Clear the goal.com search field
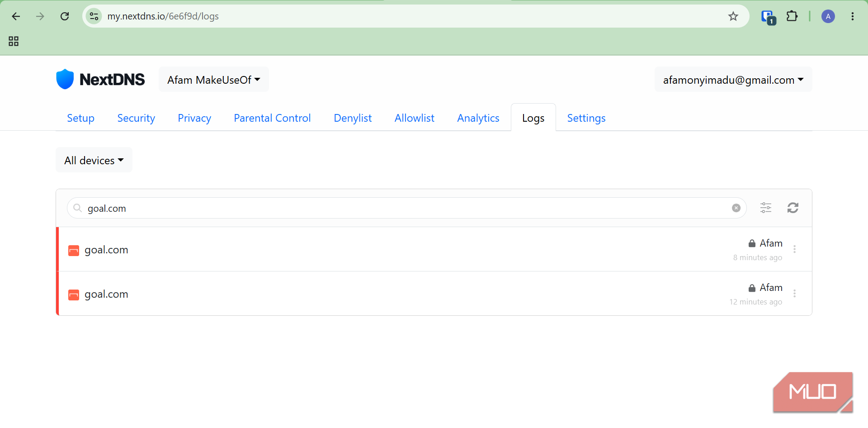The image size is (868, 428). pos(736,208)
